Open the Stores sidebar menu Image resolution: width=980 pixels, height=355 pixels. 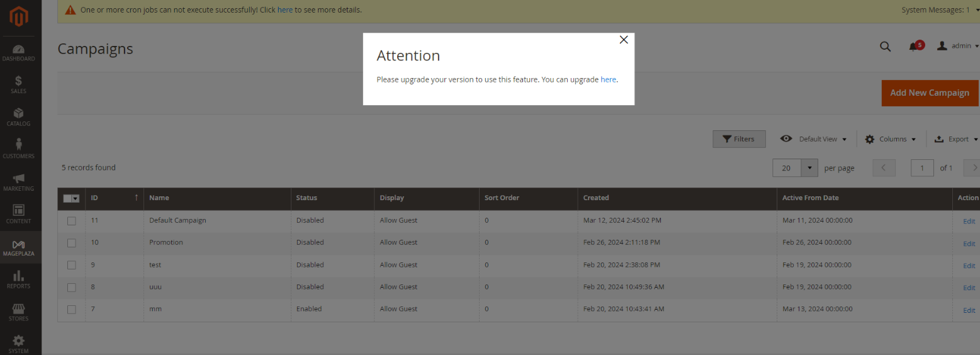[18, 312]
